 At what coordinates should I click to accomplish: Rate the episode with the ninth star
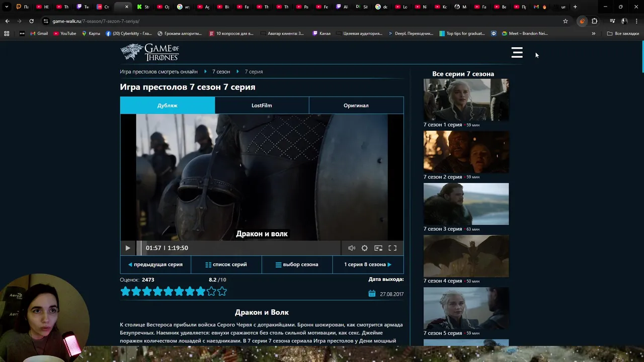point(211,291)
